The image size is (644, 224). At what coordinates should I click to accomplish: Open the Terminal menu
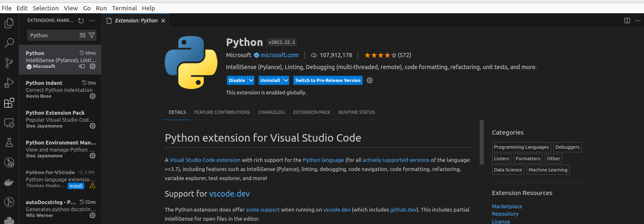(x=124, y=8)
